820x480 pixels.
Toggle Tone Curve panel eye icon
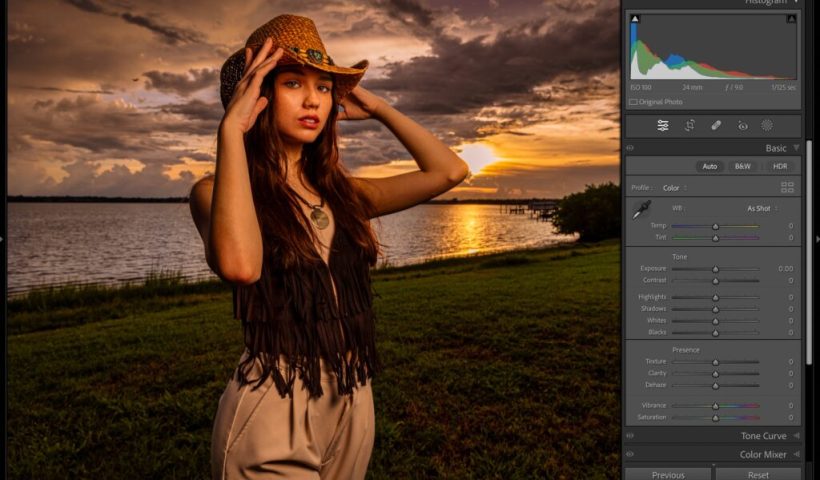click(x=630, y=436)
